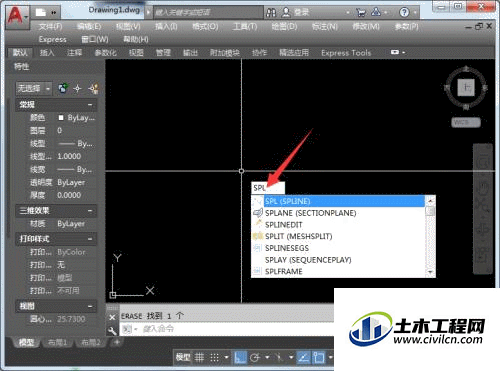Viewport: 500px width, 371px height.
Task: Click the layer value 0 field
Action: 76,130
